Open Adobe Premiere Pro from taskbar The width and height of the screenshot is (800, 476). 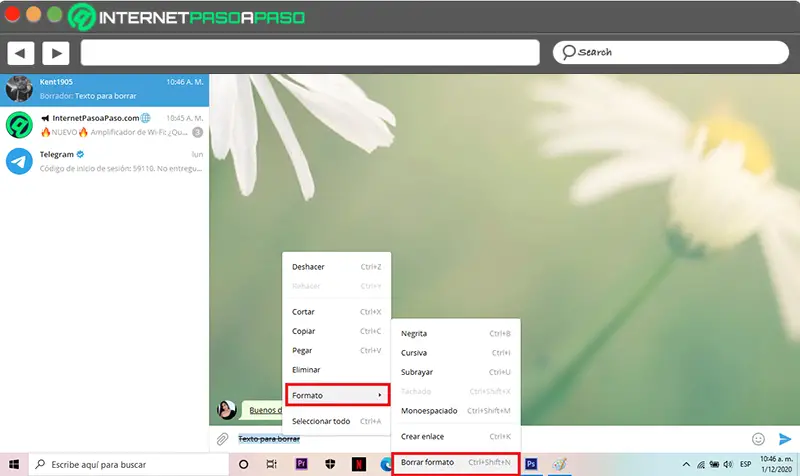[x=302, y=464]
